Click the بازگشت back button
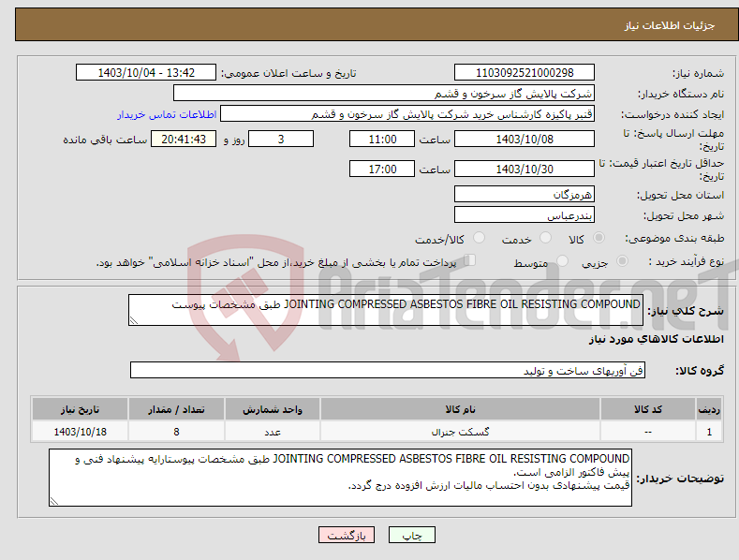The height and width of the screenshot is (560, 739). (347, 535)
